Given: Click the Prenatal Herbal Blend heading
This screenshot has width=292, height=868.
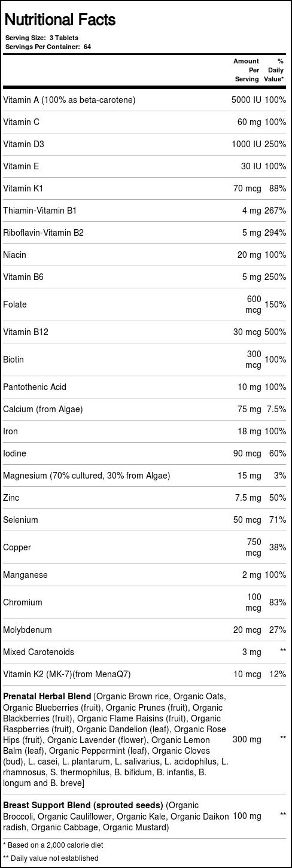Looking at the screenshot, I should pyautogui.click(x=47, y=697).
